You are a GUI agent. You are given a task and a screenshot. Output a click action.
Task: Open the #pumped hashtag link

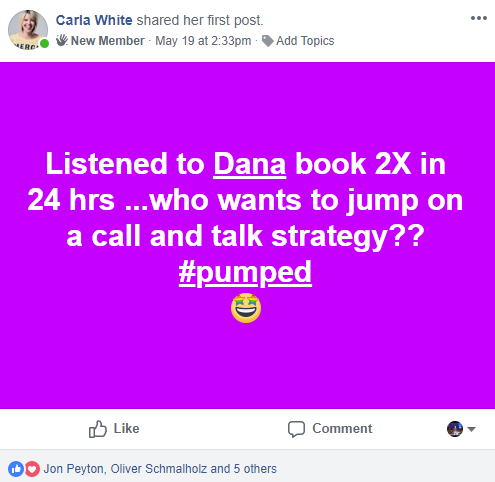[x=245, y=272]
